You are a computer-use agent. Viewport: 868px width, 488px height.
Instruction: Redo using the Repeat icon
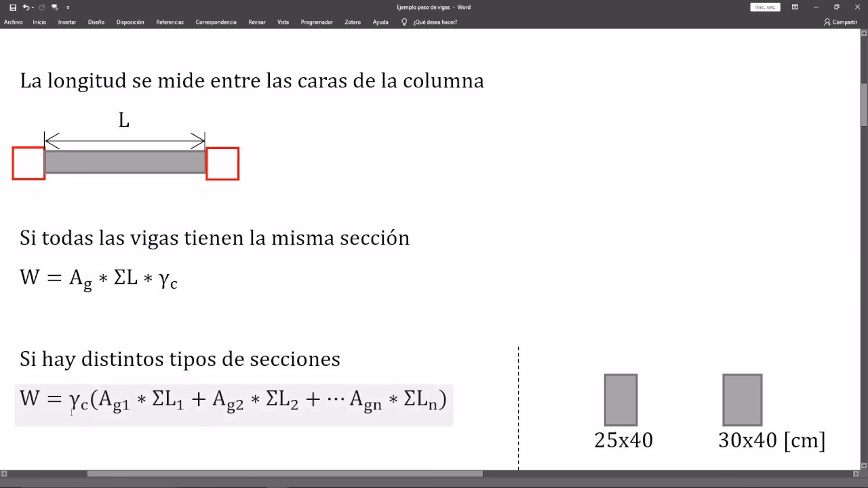tap(42, 7)
